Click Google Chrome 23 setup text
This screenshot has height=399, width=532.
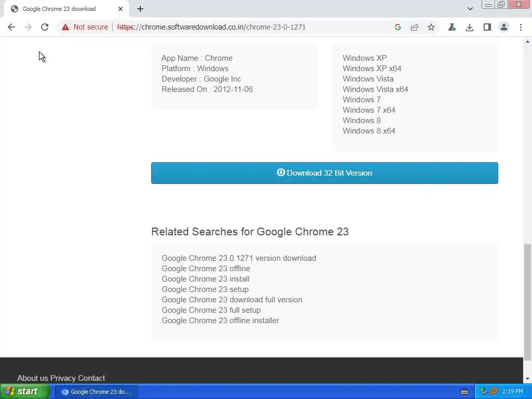[x=205, y=289]
